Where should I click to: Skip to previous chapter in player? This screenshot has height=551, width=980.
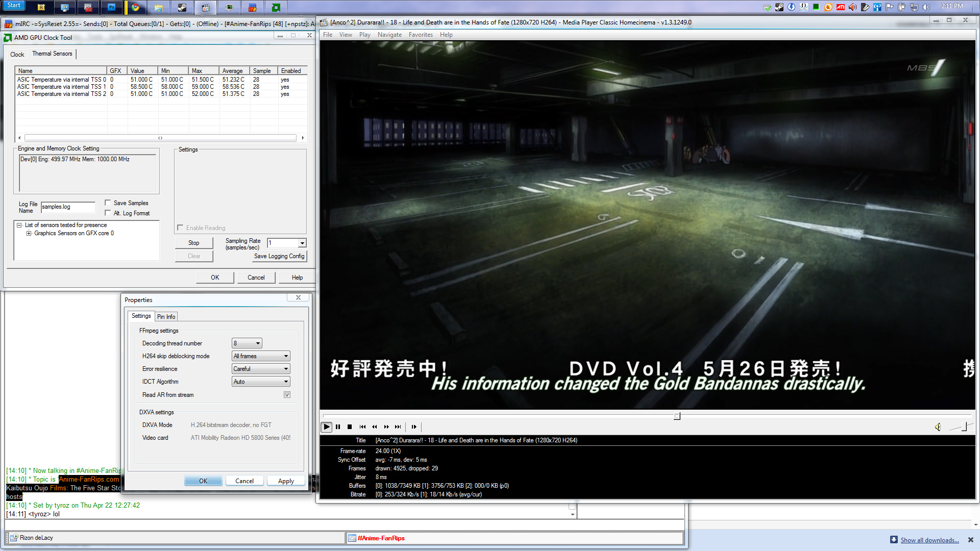coord(362,427)
